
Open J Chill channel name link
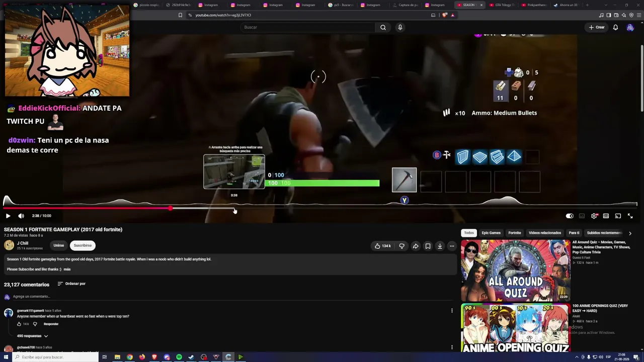tap(23, 243)
